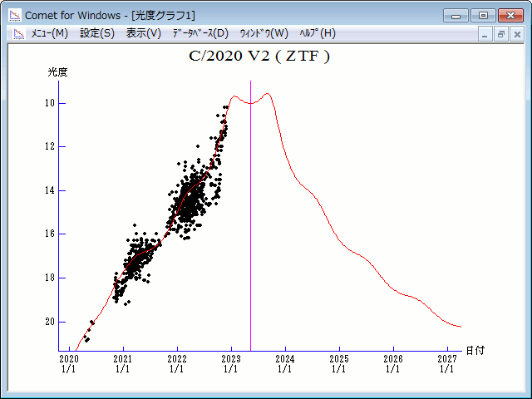Close the Comet for Windows application

(x=510, y=15)
